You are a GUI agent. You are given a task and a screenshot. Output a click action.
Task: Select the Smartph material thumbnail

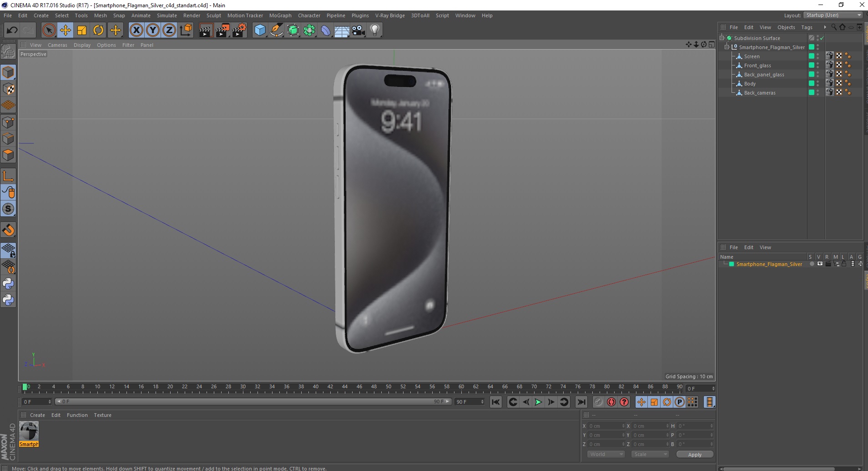pyautogui.click(x=29, y=434)
